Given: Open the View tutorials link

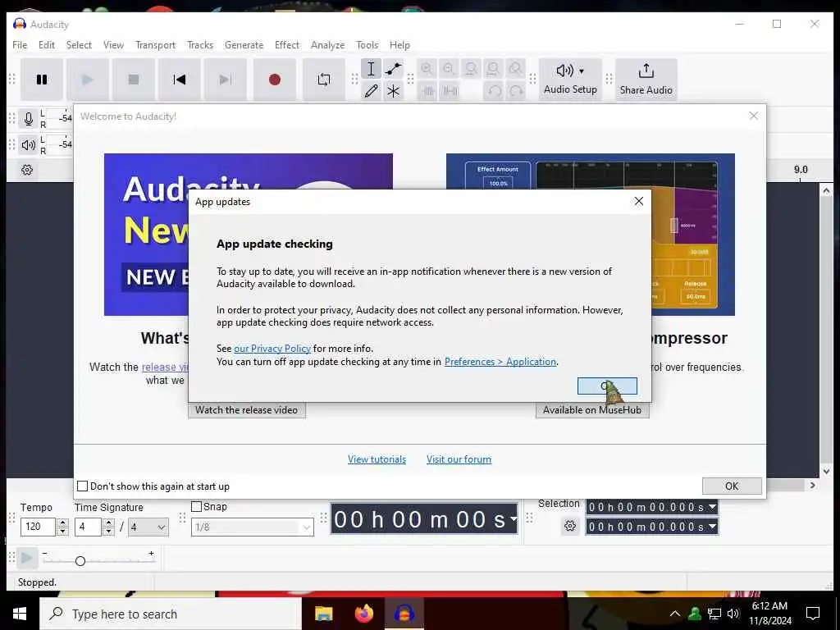Looking at the screenshot, I should 377,459.
